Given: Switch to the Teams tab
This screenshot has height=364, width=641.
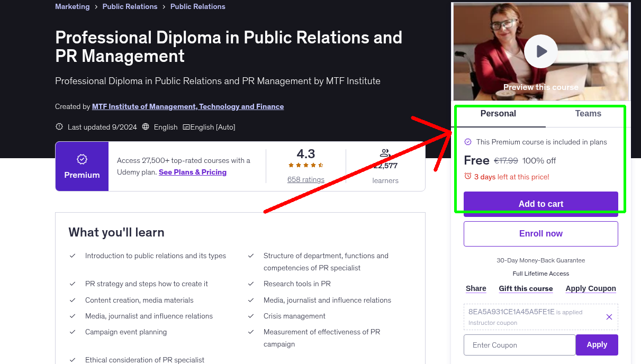Looking at the screenshot, I should [x=588, y=114].
